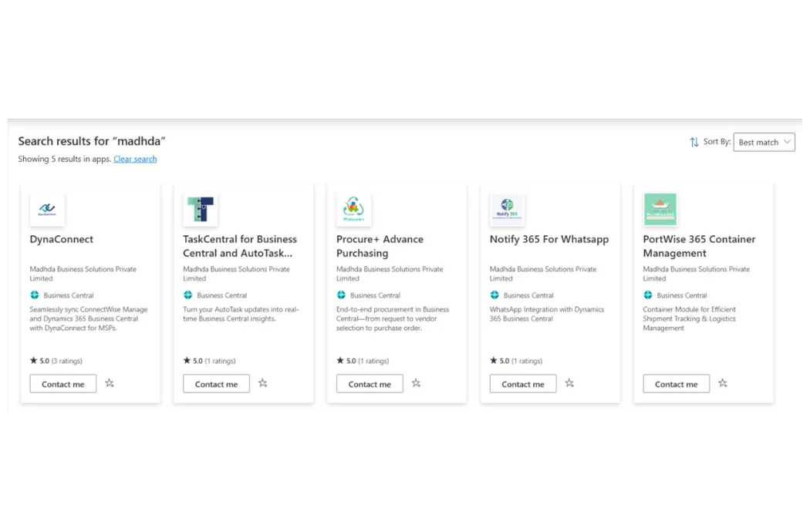This screenshot has height=532, width=810.
Task: Open TaskCentral for Business Central title
Action: click(x=240, y=246)
